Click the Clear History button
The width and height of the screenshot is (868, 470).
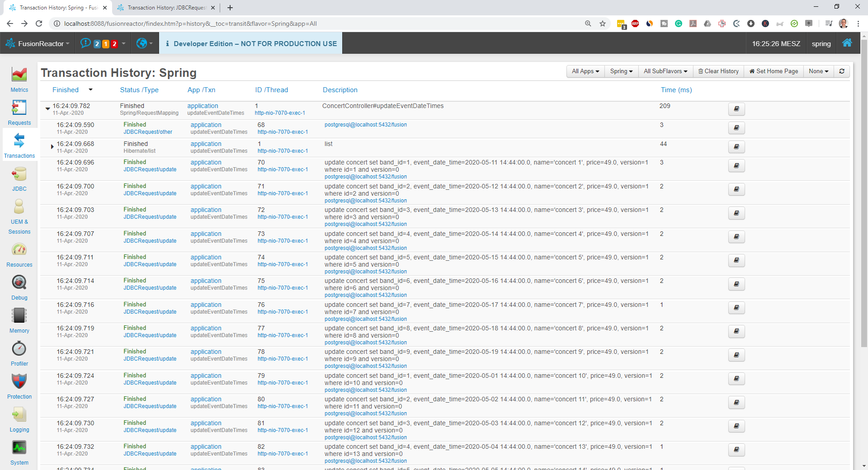[x=718, y=71]
